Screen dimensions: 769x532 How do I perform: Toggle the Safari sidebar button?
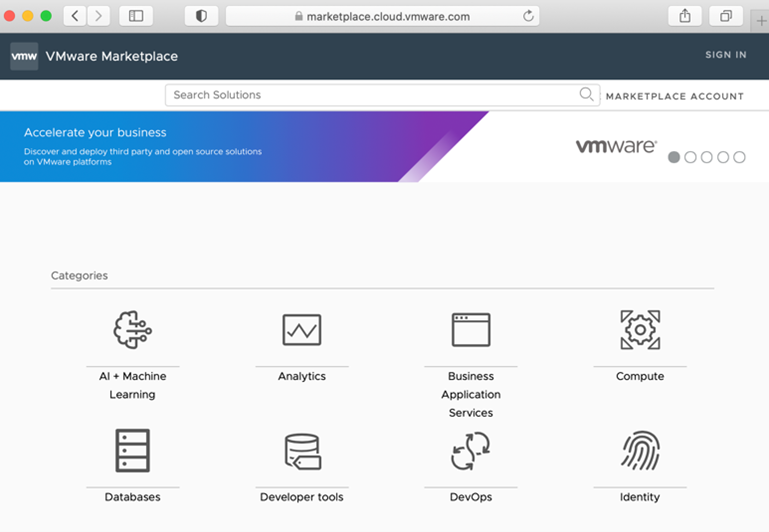[x=136, y=16]
